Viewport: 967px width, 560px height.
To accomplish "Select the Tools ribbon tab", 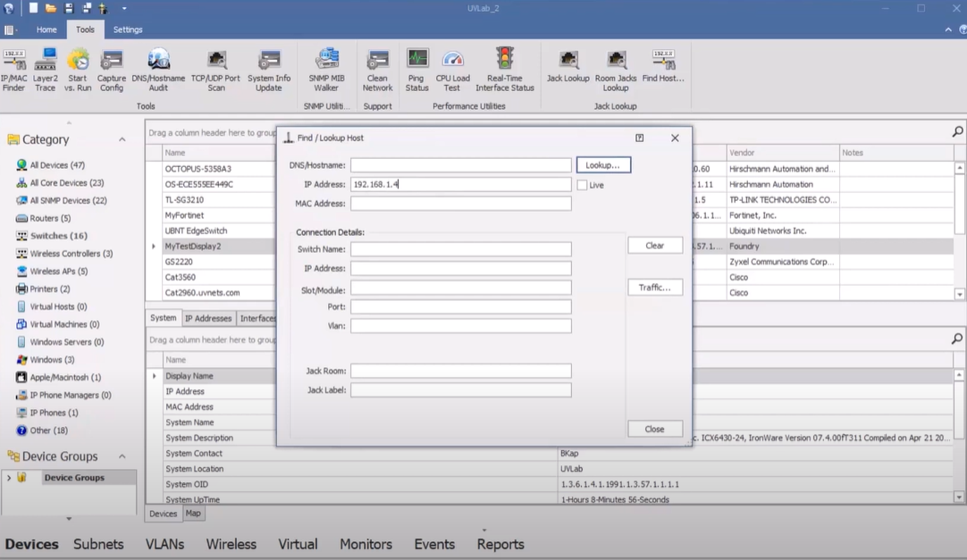I will [x=85, y=29].
